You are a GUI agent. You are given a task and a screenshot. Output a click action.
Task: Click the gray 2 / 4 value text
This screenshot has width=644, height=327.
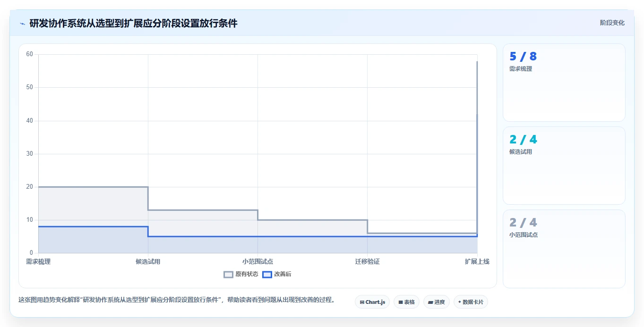[x=523, y=223]
